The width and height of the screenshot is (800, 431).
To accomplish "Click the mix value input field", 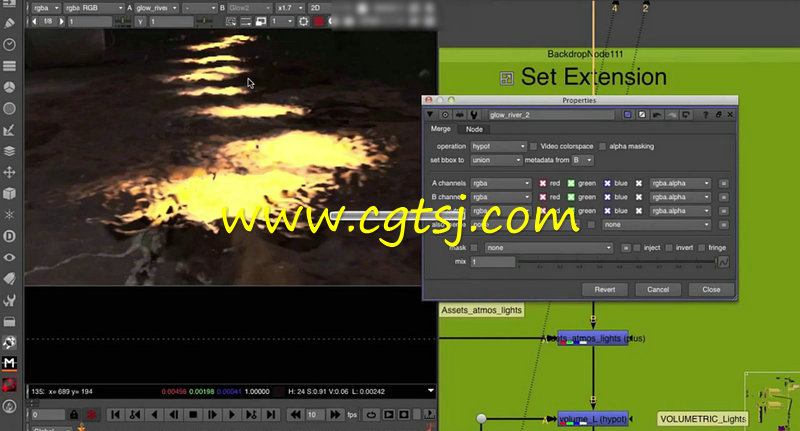I will [x=493, y=262].
